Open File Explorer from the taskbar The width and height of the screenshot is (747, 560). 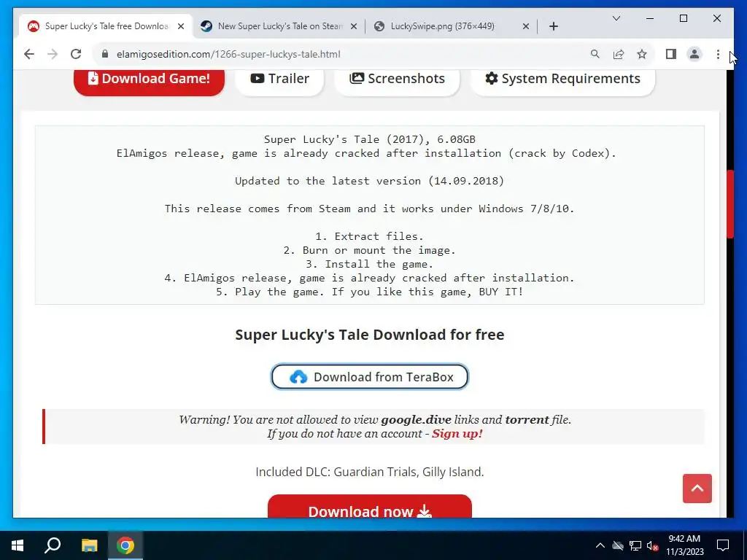pos(89,545)
